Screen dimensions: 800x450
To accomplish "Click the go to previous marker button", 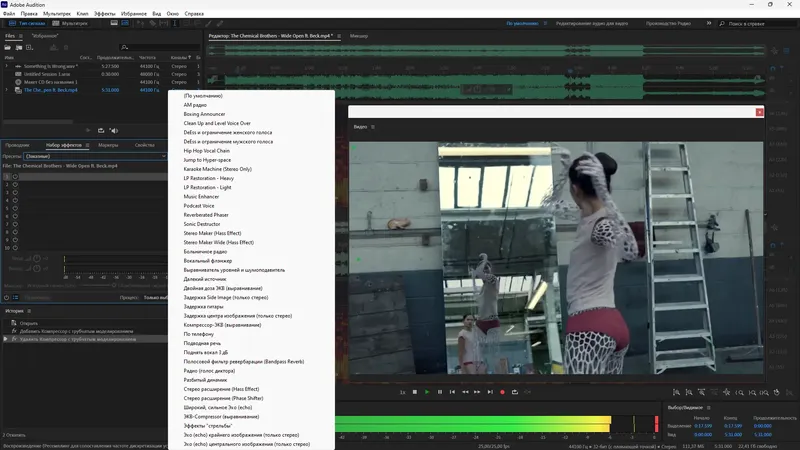I will [x=452, y=392].
